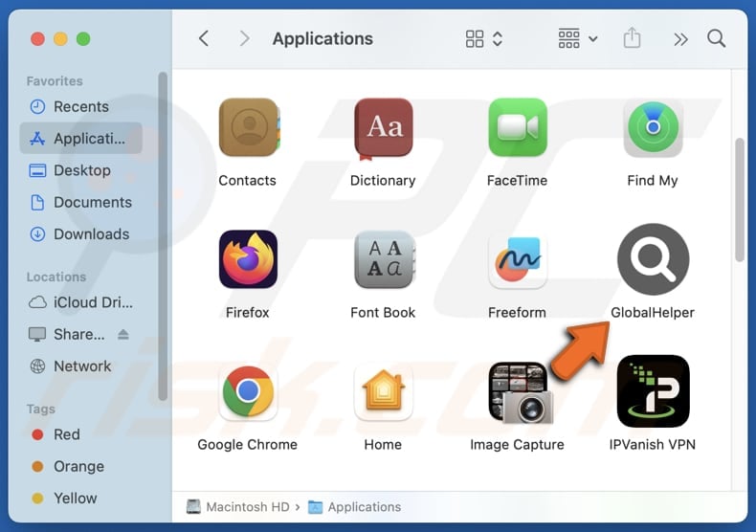Click the Font Book label text
This screenshot has height=532, width=756.
tap(383, 313)
